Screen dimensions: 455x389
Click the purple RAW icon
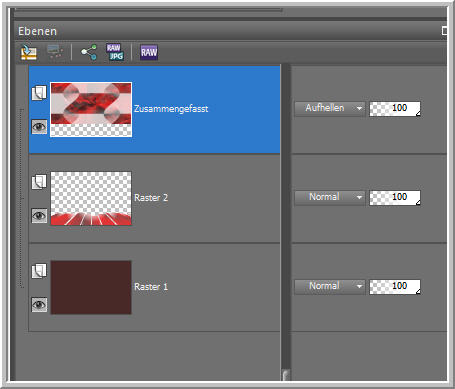[x=149, y=52]
